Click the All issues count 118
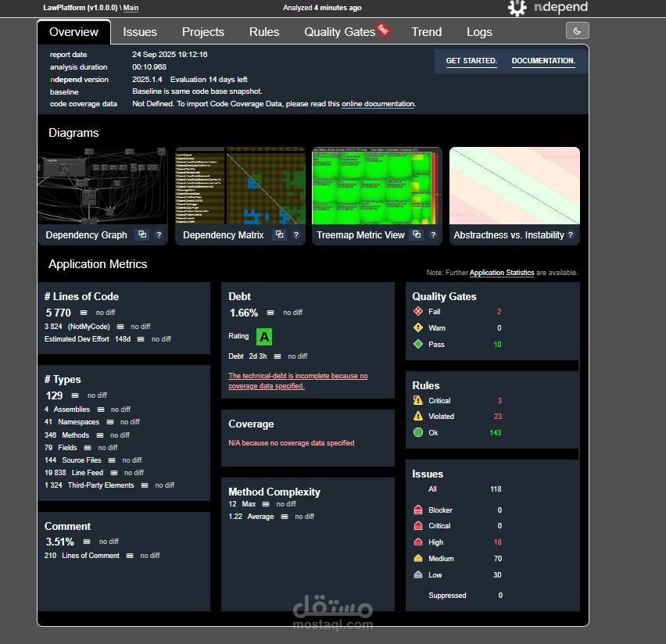 click(x=496, y=489)
